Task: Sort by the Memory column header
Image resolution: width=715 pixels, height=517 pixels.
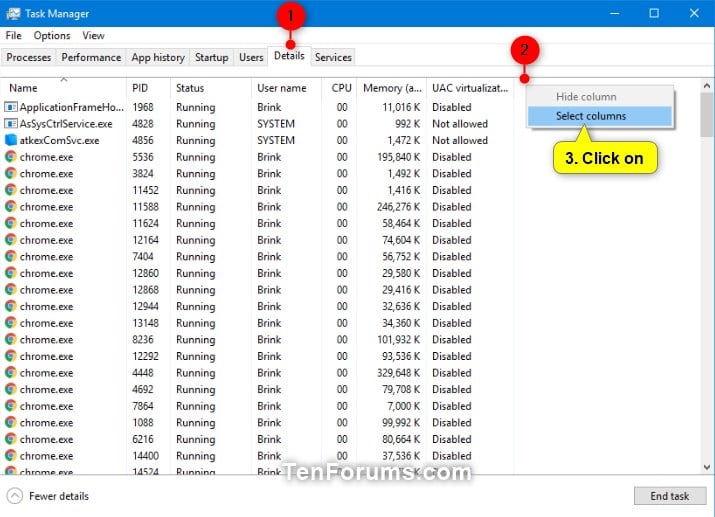Action: coord(392,88)
